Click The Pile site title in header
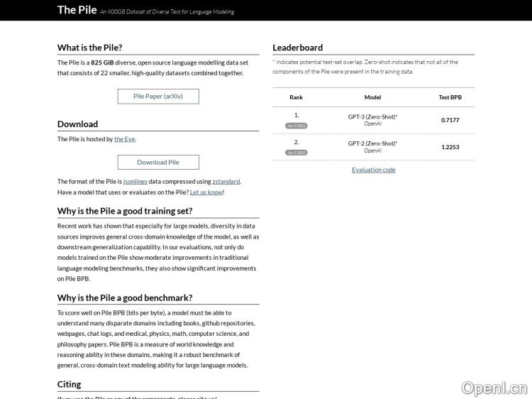 (77, 10)
